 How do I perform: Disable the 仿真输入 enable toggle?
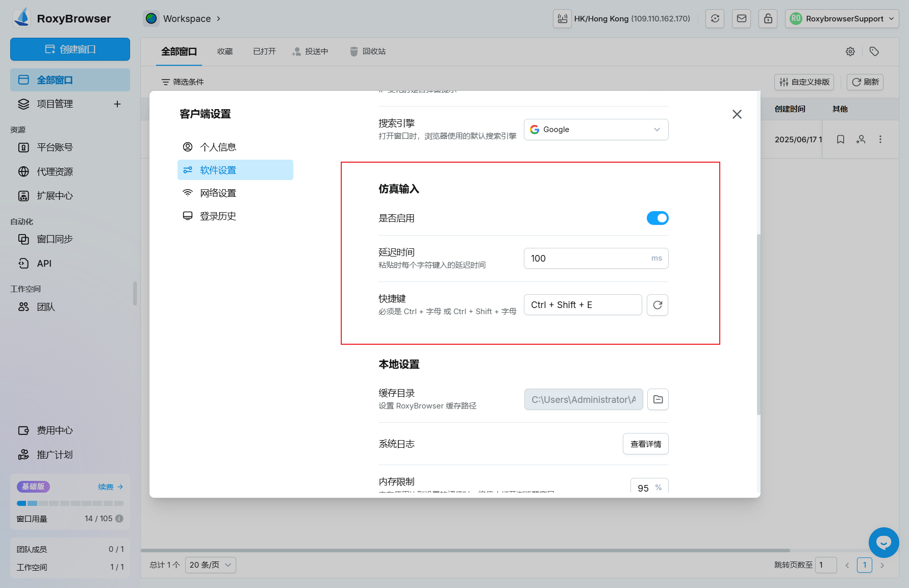657,218
